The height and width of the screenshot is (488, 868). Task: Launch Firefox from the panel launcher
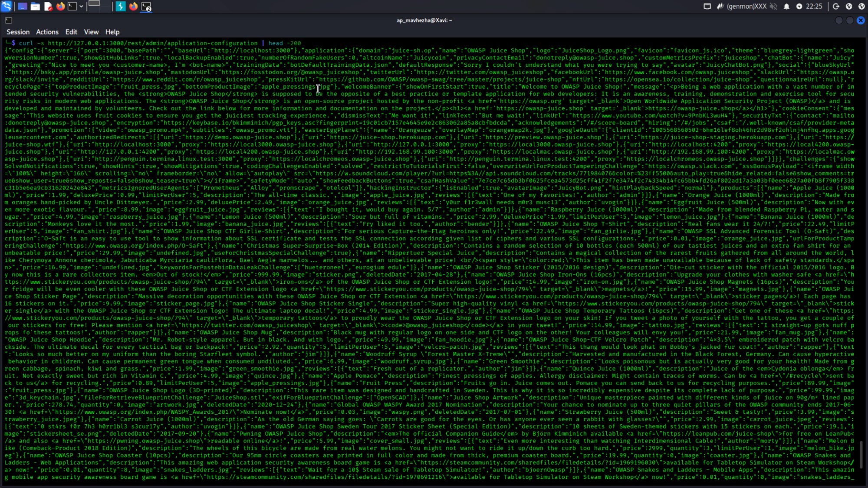61,7
